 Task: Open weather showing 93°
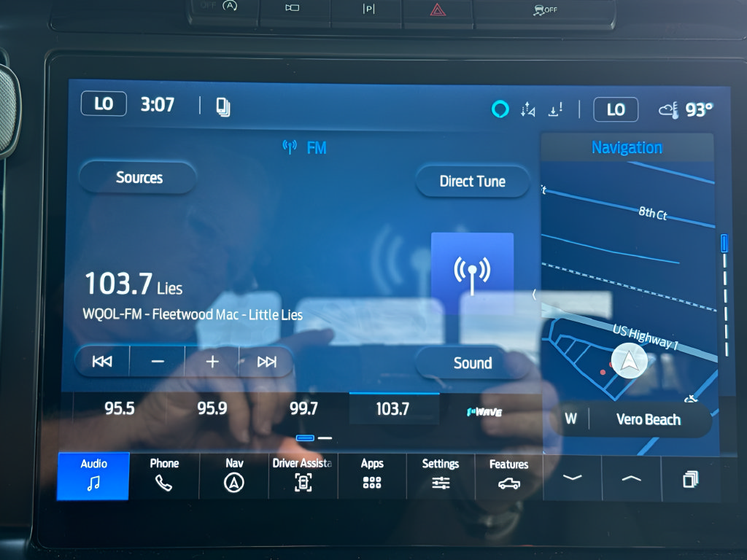click(x=686, y=110)
